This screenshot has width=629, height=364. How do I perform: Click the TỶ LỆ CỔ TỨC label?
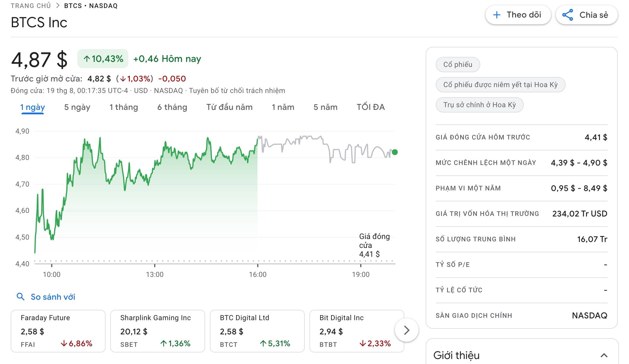tap(459, 290)
